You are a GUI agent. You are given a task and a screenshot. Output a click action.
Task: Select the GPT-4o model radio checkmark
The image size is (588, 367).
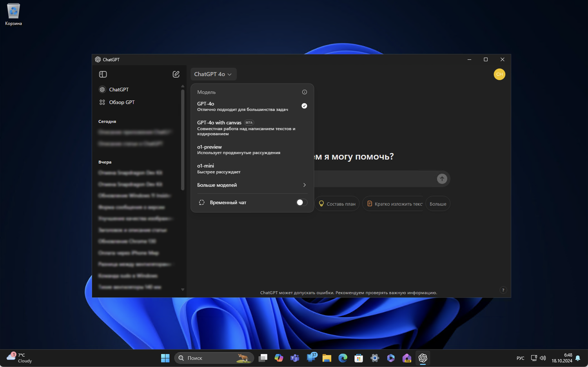point(304,106)
